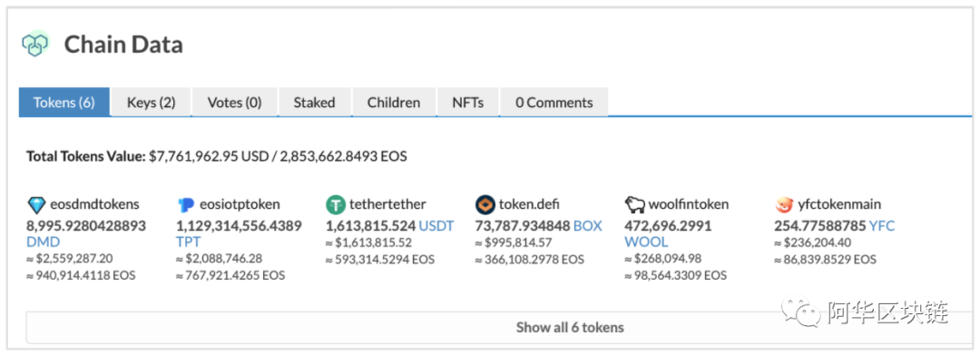Click the USDT token link

point(436,226)
